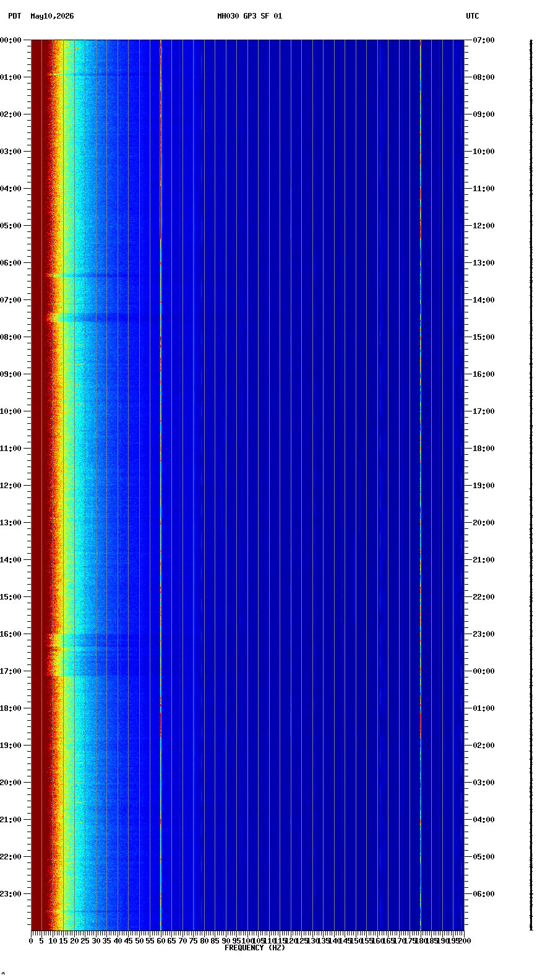The width and height of the screenshot is (558, 980).
Task: Select the 04:00 PDT time label
Action: (x=11, y=189)
